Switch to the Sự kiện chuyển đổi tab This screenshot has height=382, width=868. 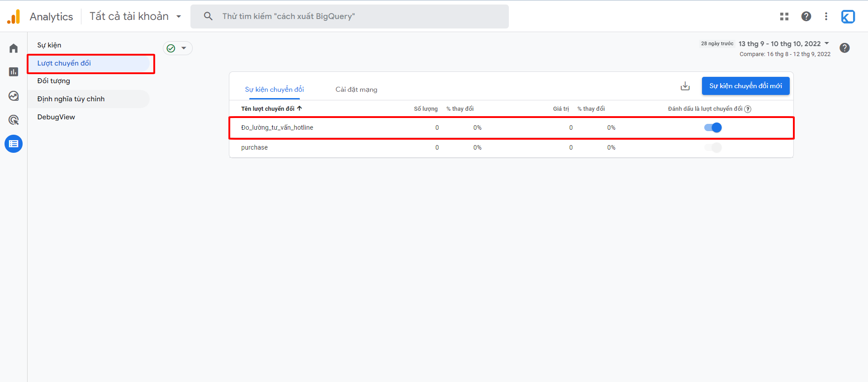[x=275, y=90]
